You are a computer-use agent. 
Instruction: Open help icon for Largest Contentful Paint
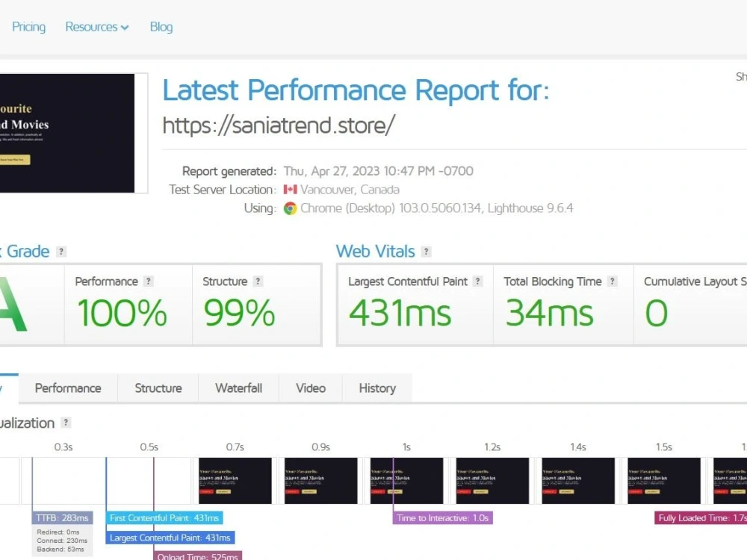coord(478,281)
